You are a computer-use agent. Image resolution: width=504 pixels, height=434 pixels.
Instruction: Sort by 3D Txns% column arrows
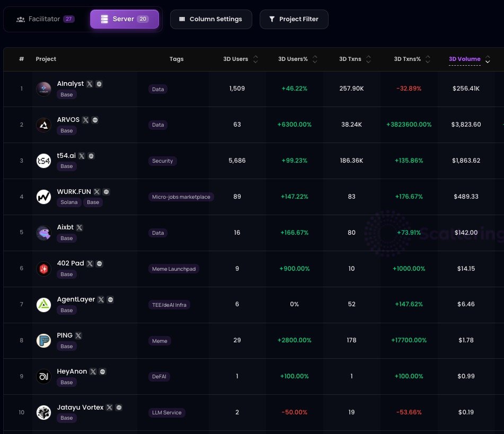(x=428, y=59)
